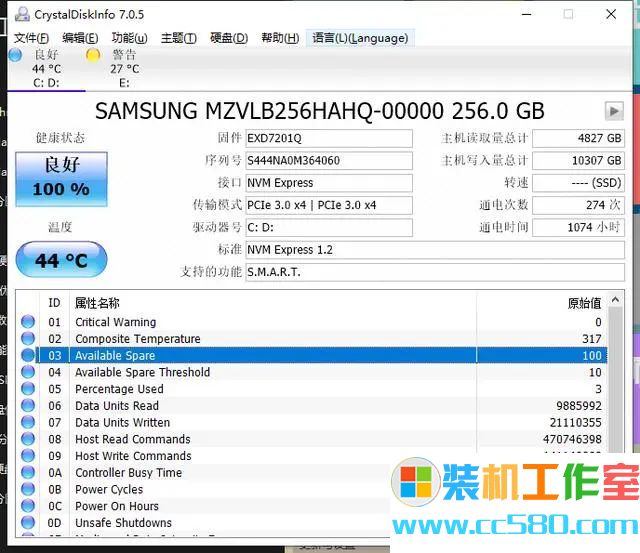Open the 语言(L)(Language) menu

click(x=360, y=38)
